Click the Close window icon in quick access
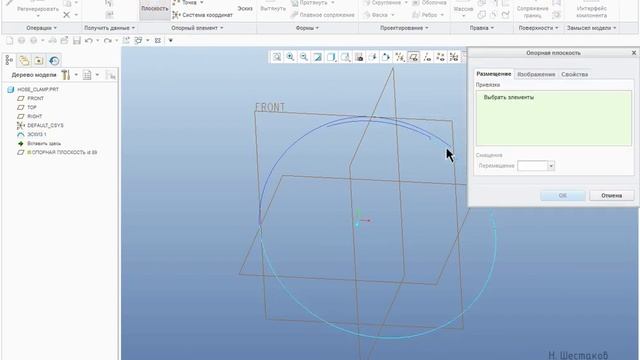The image size is (640, 360). click(158, 40)
